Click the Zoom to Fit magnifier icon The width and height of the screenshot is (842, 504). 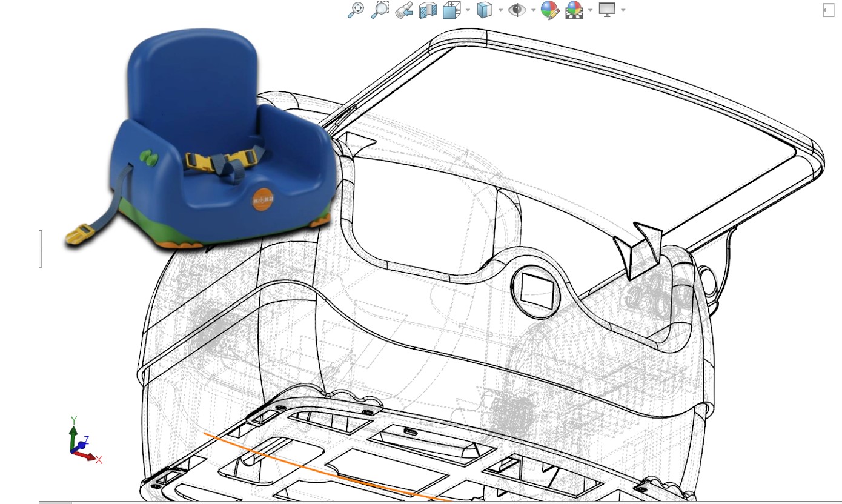(x=356, y=10)
